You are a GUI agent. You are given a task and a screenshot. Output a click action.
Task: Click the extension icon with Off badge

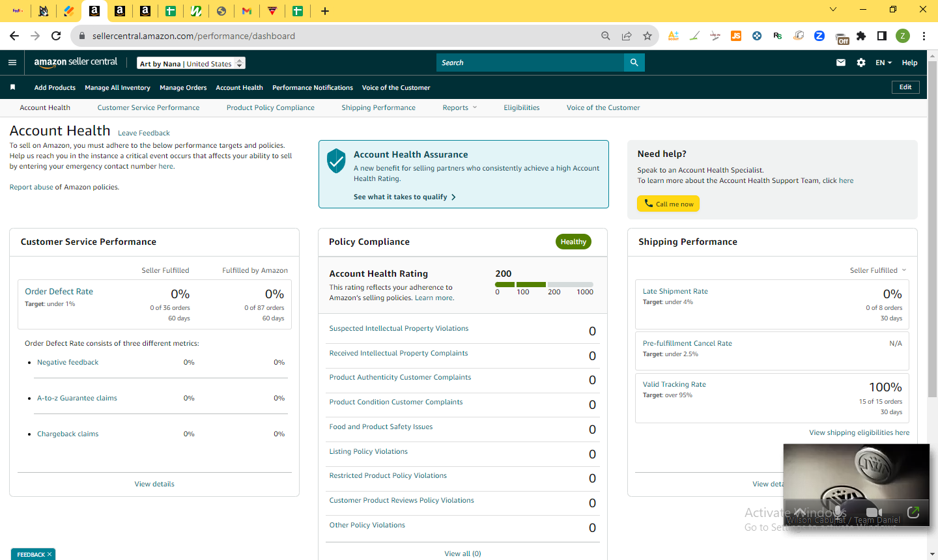pyautogui.click(x=842, y=38)
